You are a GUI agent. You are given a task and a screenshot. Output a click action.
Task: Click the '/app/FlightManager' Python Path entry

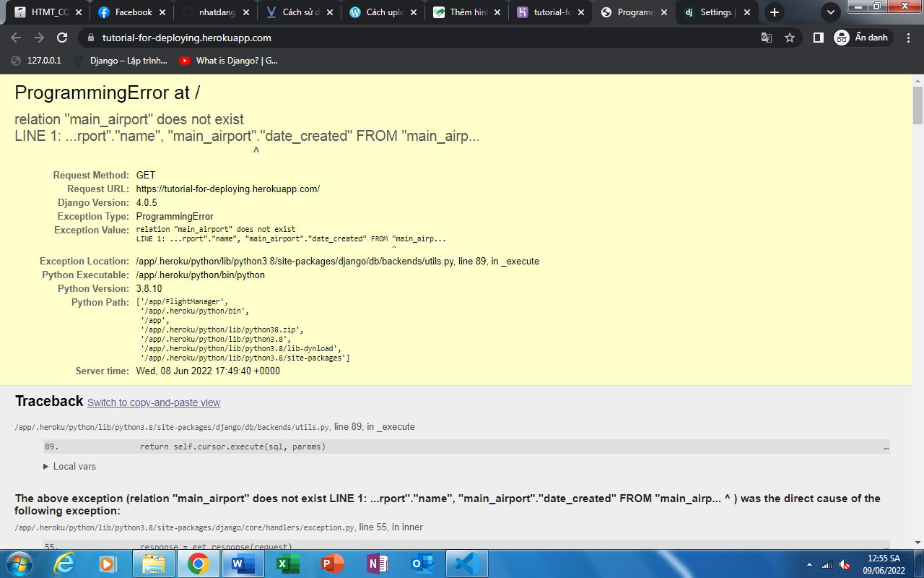coord(182,302)
